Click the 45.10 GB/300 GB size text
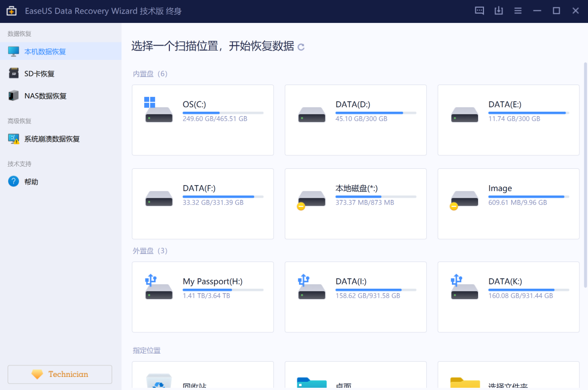Screen dimensions: 588x390 [x=362, y=119]
